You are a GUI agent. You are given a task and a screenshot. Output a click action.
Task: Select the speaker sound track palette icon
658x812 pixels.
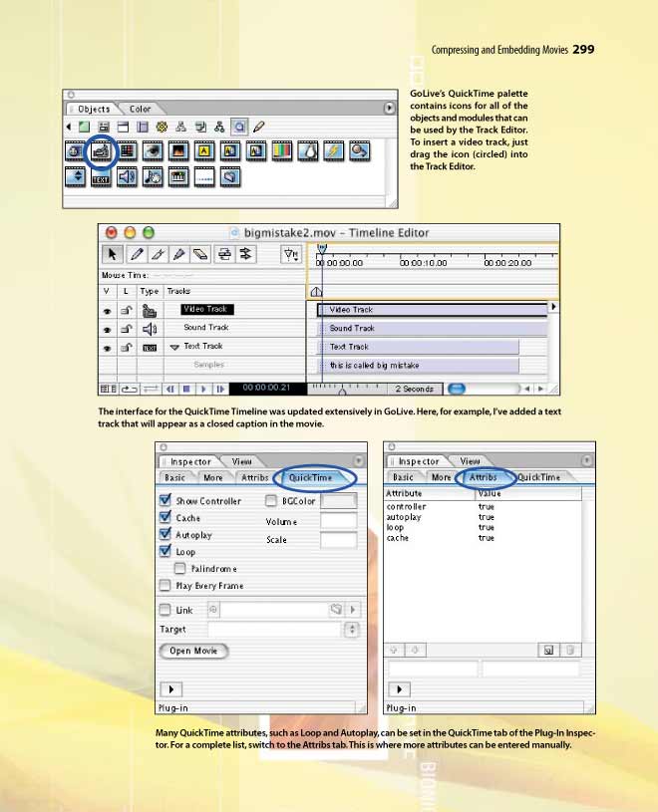[x=127, y=177]
